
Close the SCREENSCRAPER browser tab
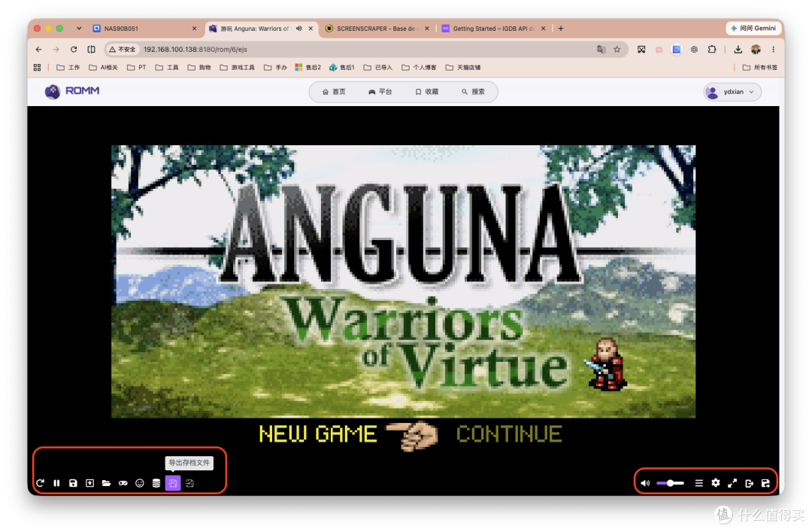pyautogui.click(x=427, y=29)
